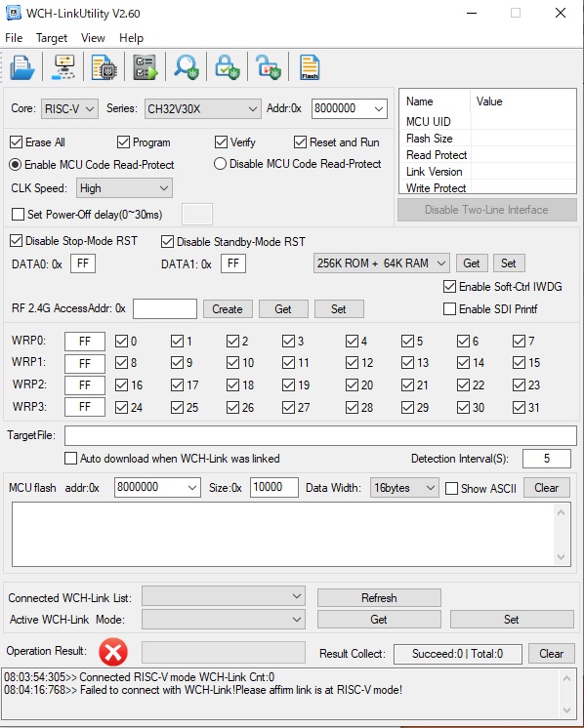Click the enable read-protect lock icon
The width and height of the screenshot is (584, 728).
coord(228,67)
